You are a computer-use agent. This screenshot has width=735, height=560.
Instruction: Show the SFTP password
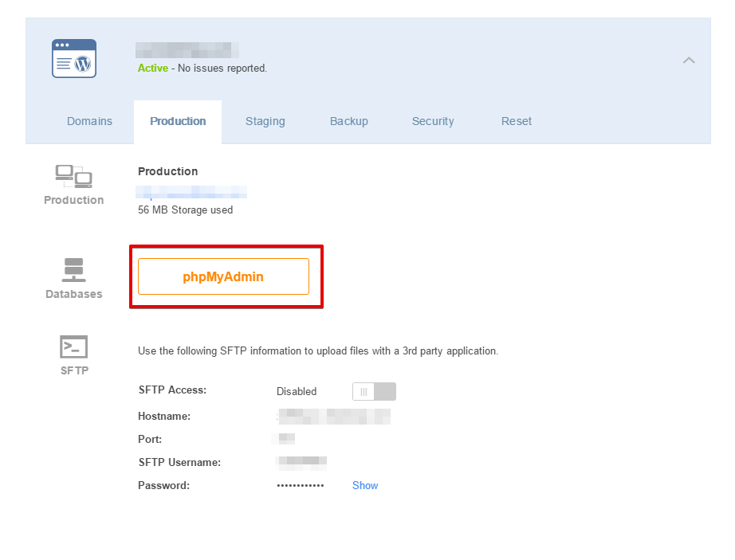(364, 486)
